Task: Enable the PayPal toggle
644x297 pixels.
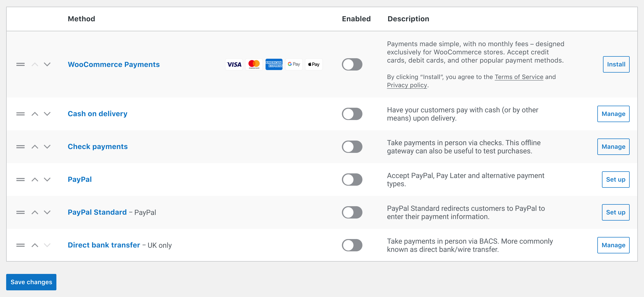Action: click(352, 180)
